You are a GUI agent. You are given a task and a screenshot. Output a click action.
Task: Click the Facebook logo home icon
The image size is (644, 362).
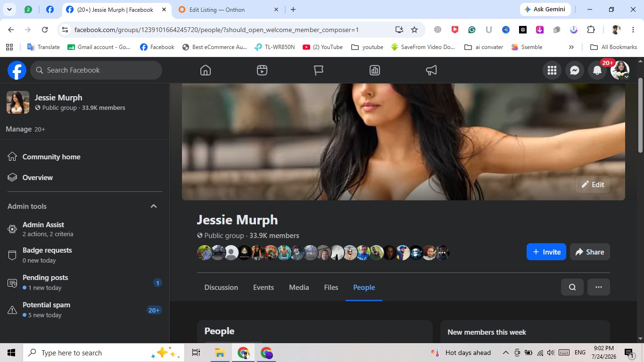(x=17, y=70)
